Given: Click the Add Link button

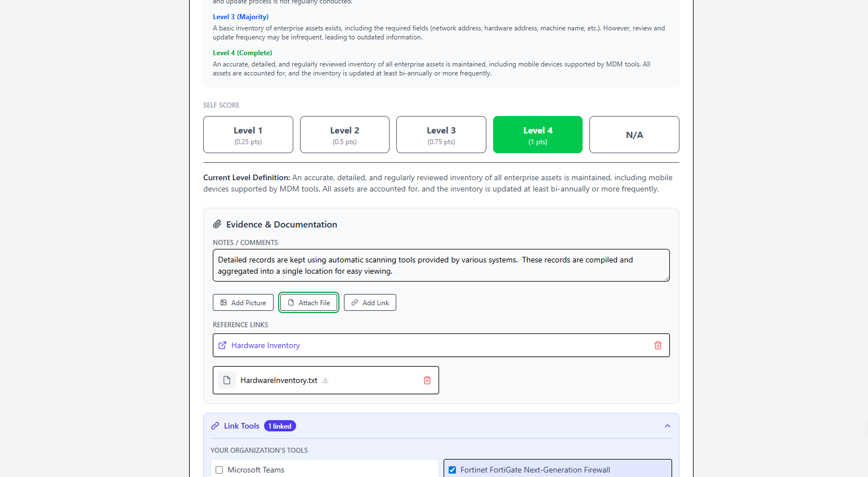Looking at the screenshot, I should (x=370, y=302).
